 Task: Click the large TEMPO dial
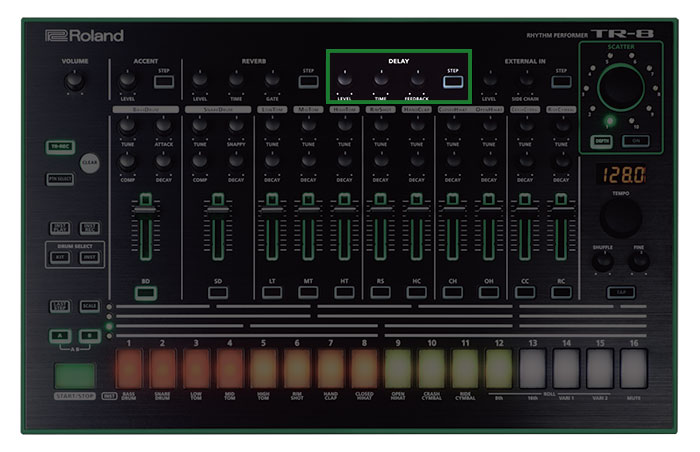[x=621, y=218]
